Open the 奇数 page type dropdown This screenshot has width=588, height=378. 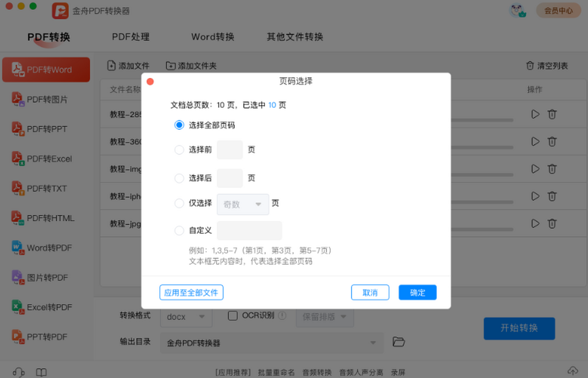click(x=243, y=205)
